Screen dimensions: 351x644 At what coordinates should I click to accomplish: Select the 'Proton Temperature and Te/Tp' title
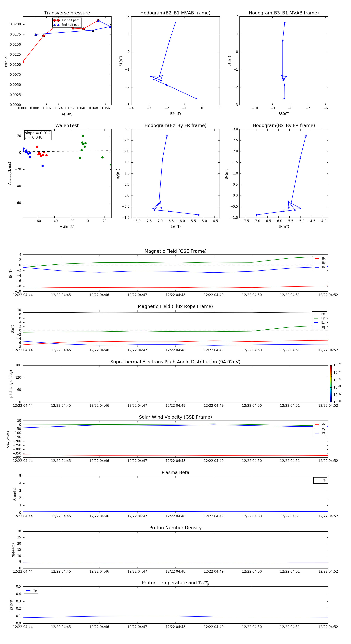pyautogui.click(x=175, y=583)
